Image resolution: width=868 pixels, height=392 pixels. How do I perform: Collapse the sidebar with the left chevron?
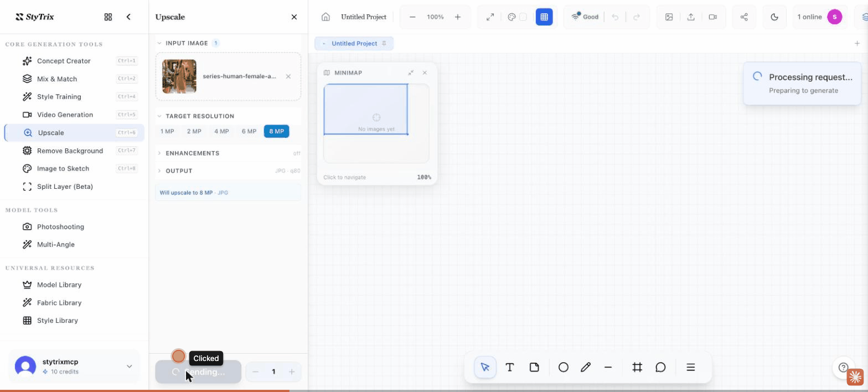(x=128, y=17)
